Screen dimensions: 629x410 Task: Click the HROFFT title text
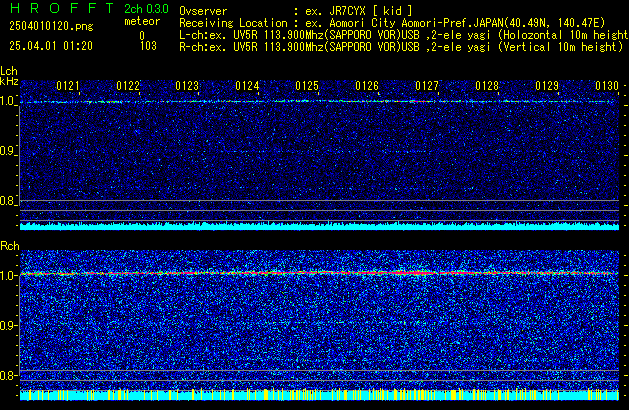point(62,8)
